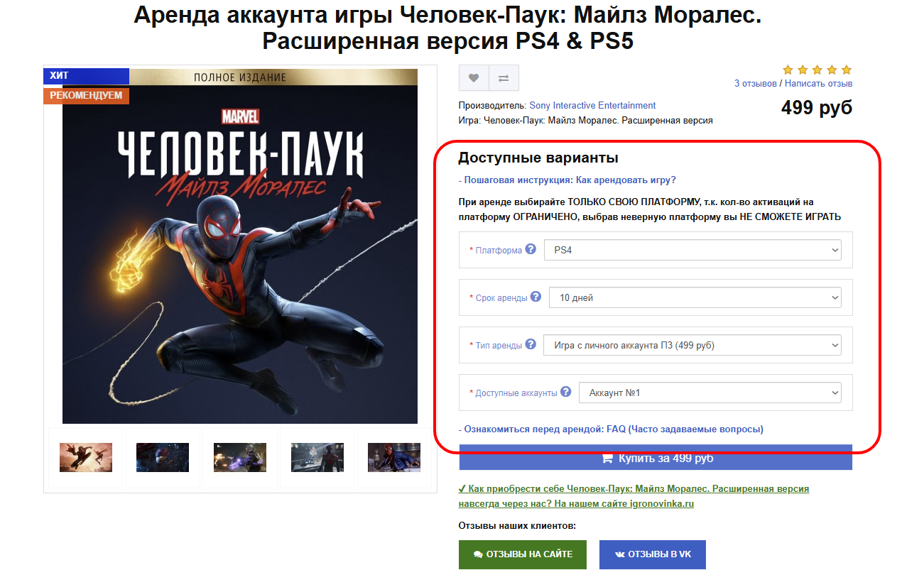The height and width of the screenshot is (570, 924).
Task: Open the Тип аренды dropdown
Action: (x=692, y=345)
